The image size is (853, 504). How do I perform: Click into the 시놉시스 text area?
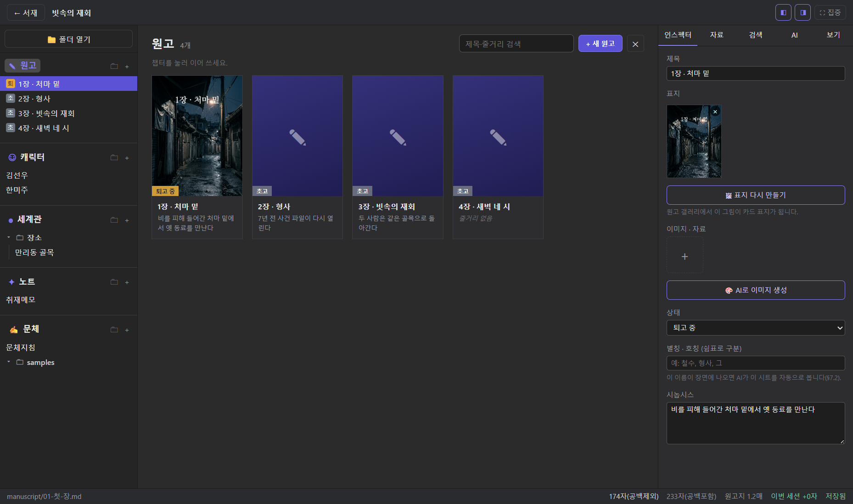756,423
